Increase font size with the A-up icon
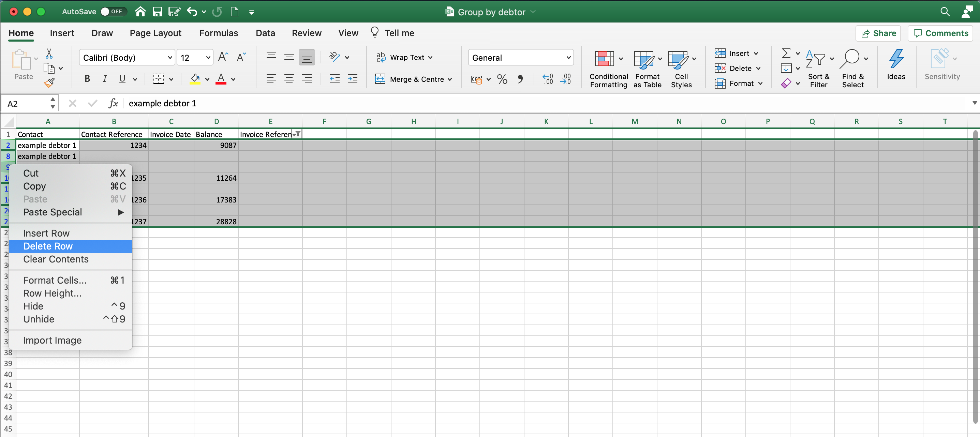The image size is (980, 437). (223, 57)
